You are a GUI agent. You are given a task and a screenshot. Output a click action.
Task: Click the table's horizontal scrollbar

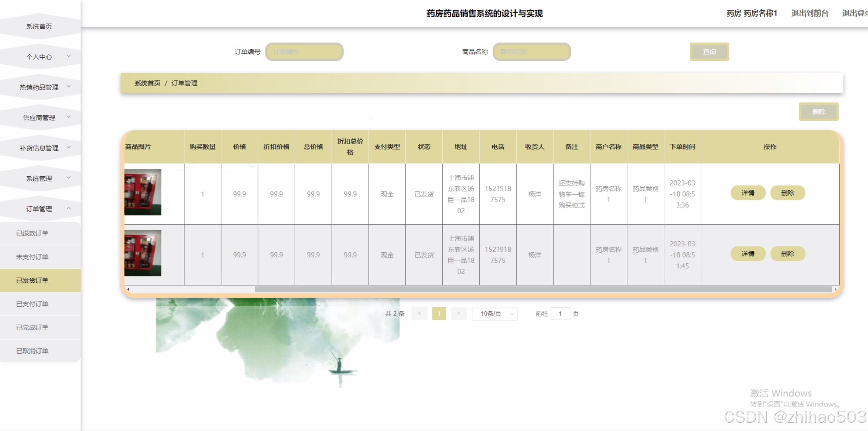pyautogui.click(x=543, y=289)
